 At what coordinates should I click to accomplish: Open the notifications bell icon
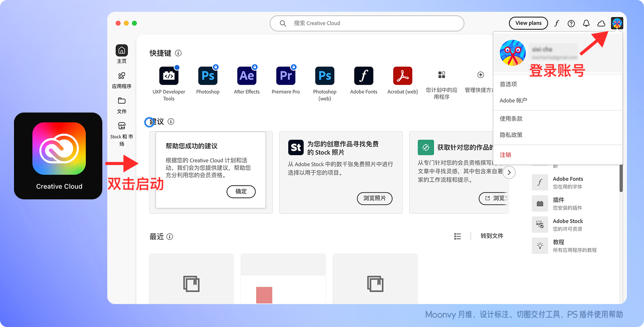click(x=586, y=23)
